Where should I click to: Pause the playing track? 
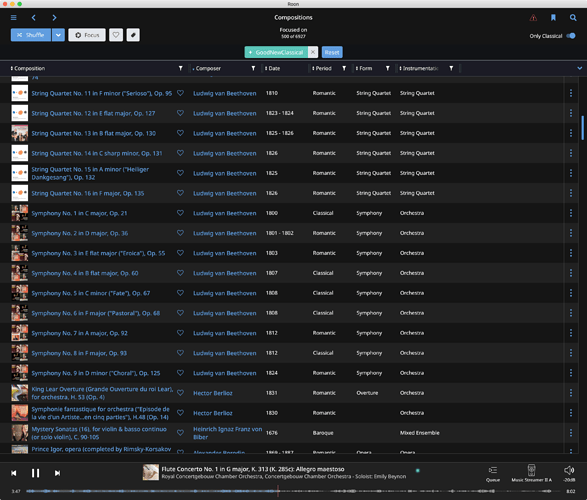coord(35,473)
